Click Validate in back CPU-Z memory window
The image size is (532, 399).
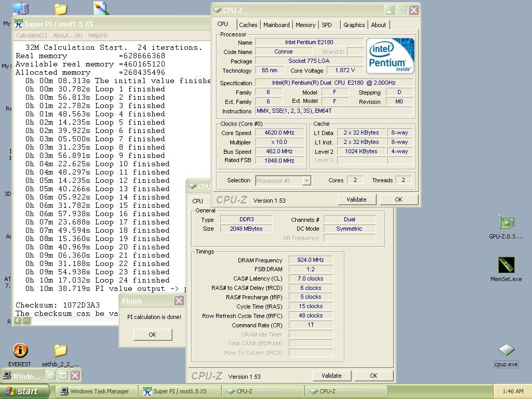coord(331,376)
